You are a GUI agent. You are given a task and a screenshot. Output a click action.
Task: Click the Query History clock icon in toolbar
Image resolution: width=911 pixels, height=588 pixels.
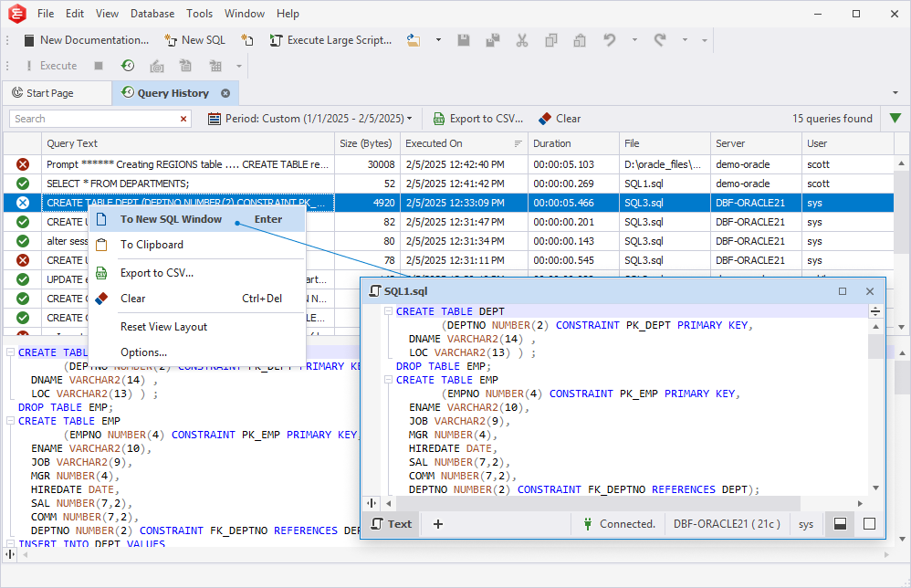128,66
